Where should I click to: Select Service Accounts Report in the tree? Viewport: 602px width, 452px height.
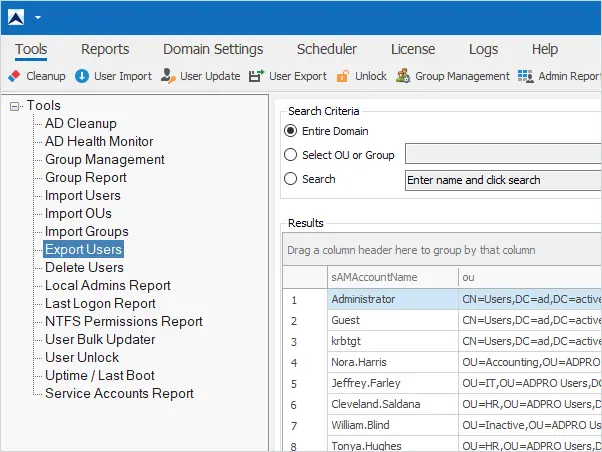coord(119,393)
